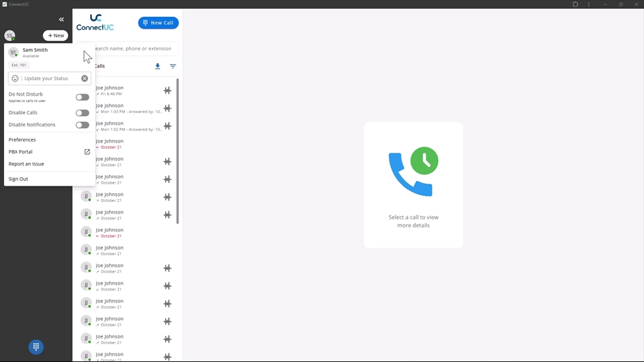Click the PBX Portal external link icon
This screenshot has height=362, width=644.
(87, 152)
